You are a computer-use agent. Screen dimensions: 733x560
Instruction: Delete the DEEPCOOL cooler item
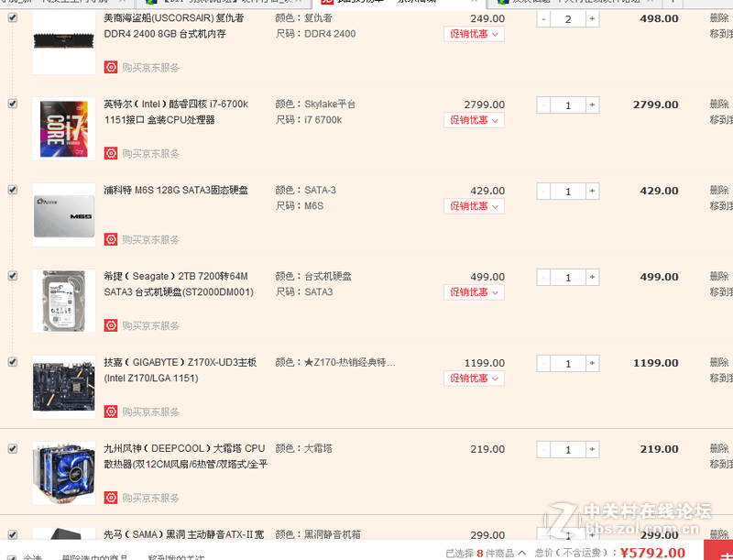(x=719, y=448)
